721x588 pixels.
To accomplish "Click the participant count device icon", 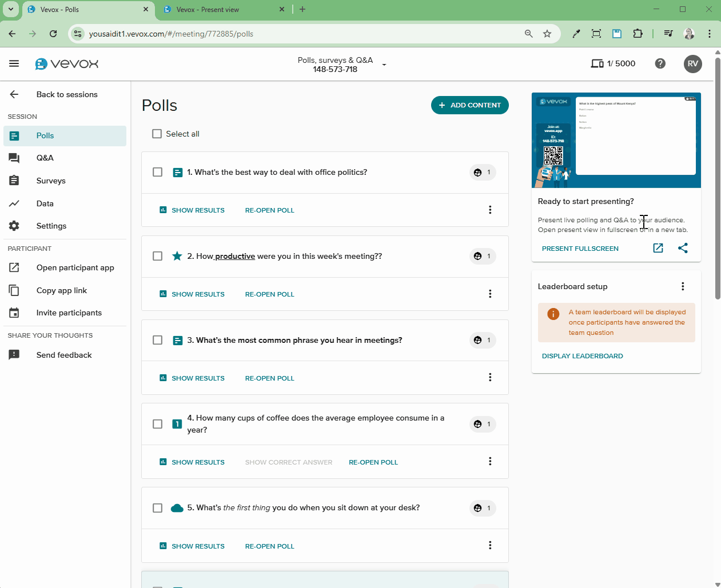I will click(597, 63).
